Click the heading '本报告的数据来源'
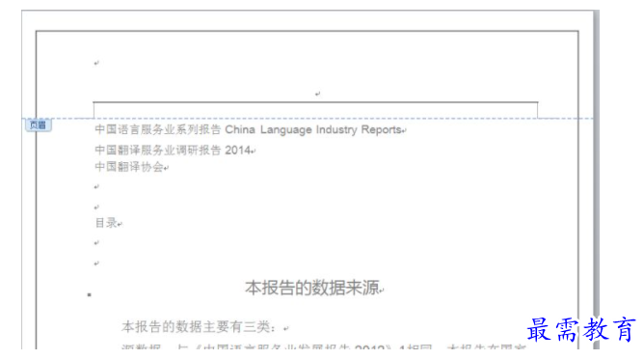This screenshot has height=360, width=644. point(311,288)
